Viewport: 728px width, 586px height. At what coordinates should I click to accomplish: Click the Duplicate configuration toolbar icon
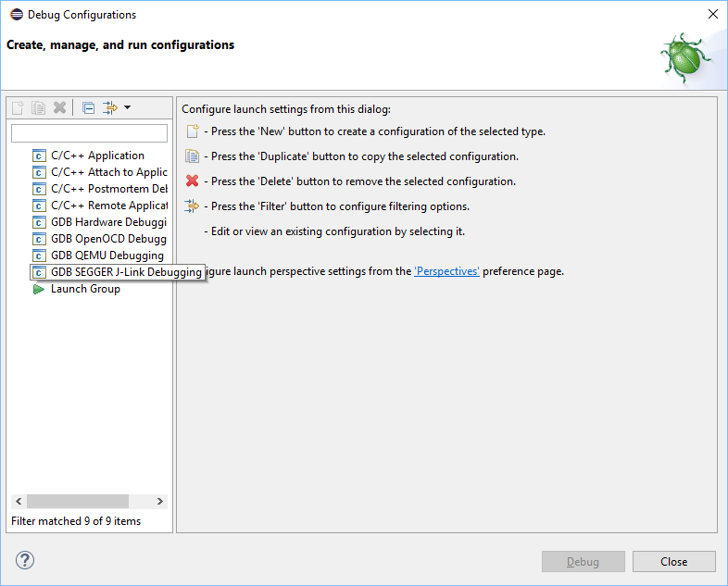point(38,108)
